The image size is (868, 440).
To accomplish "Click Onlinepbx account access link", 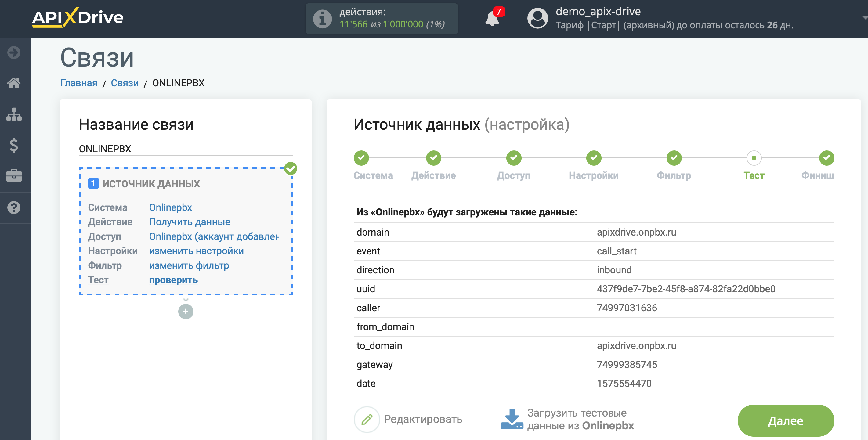I will tap(214, 236).
